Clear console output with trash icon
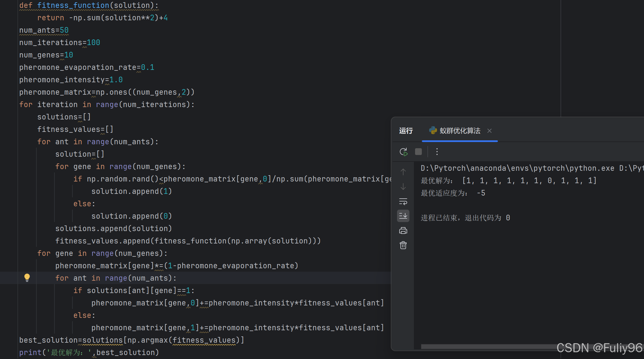 click(x=403, y=245)
